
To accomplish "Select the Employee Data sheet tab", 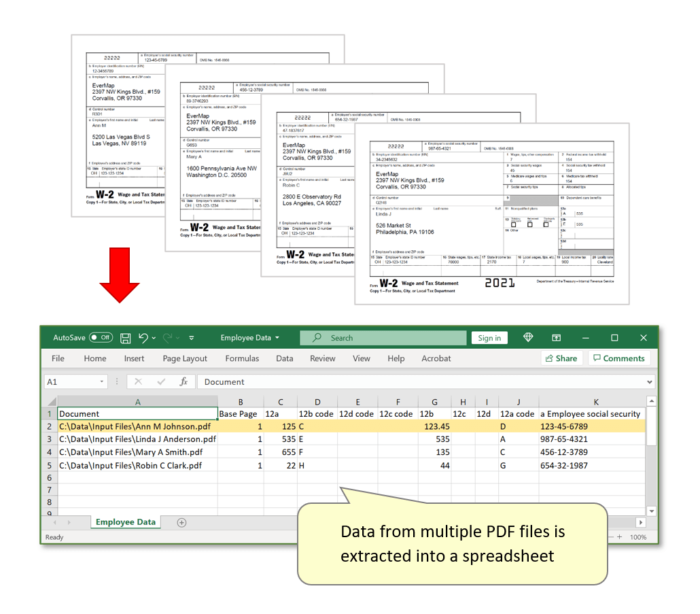I will pyautogui.click(x=126, y=521).
